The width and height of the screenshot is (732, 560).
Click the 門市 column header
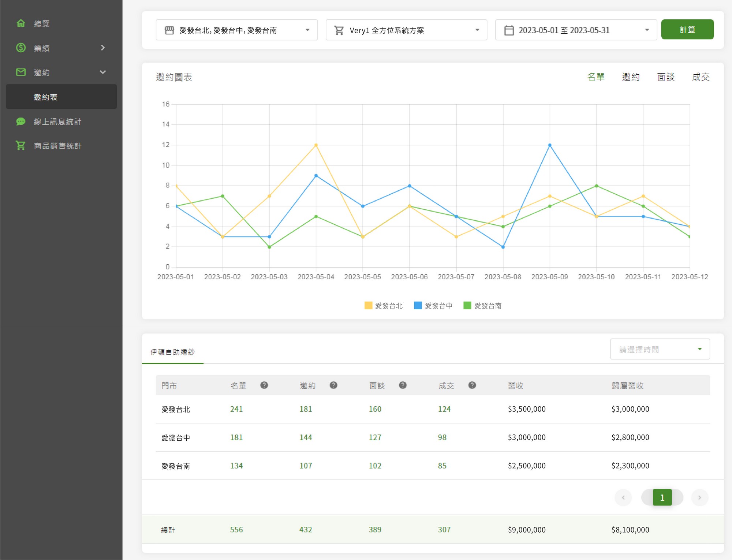click(x=169, y=385)
